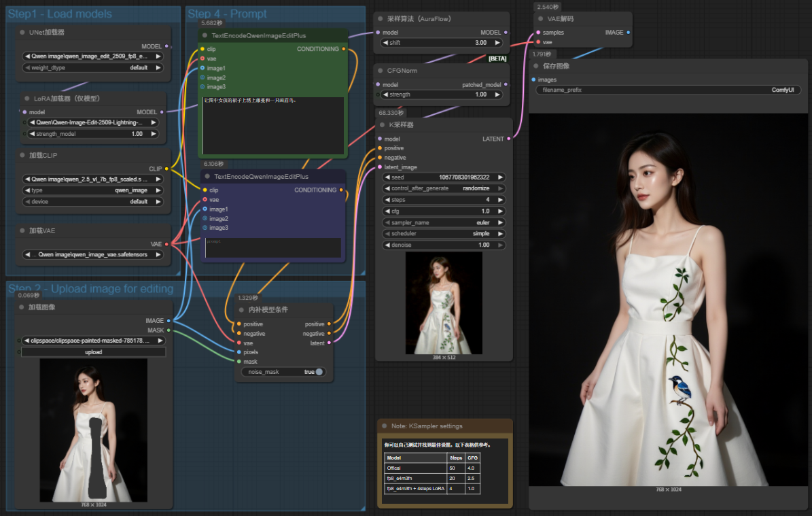Increase the steps value with right arrow

click(x=500, y=200)
